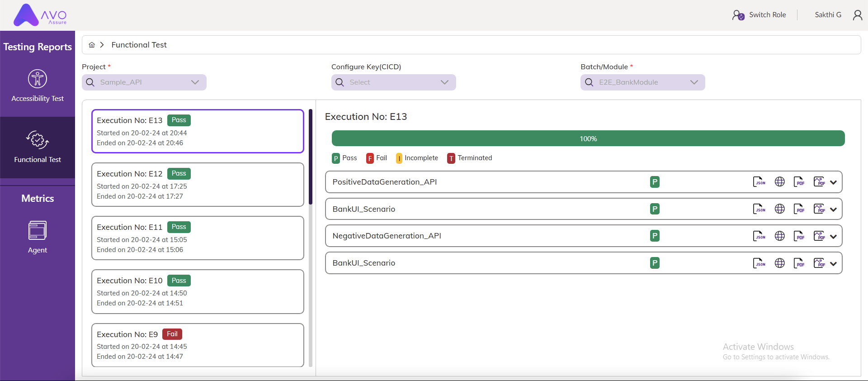868x381 pixels.
Task: Download JSON for BankUI_Scenario row under PositiveDataGeneration_API
Action: click(759, 209)
